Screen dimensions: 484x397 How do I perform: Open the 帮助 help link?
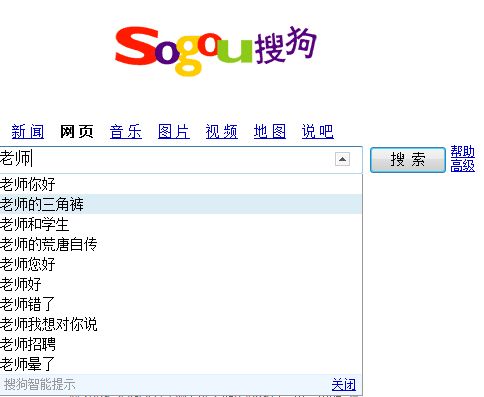click(x=463, y=152)
